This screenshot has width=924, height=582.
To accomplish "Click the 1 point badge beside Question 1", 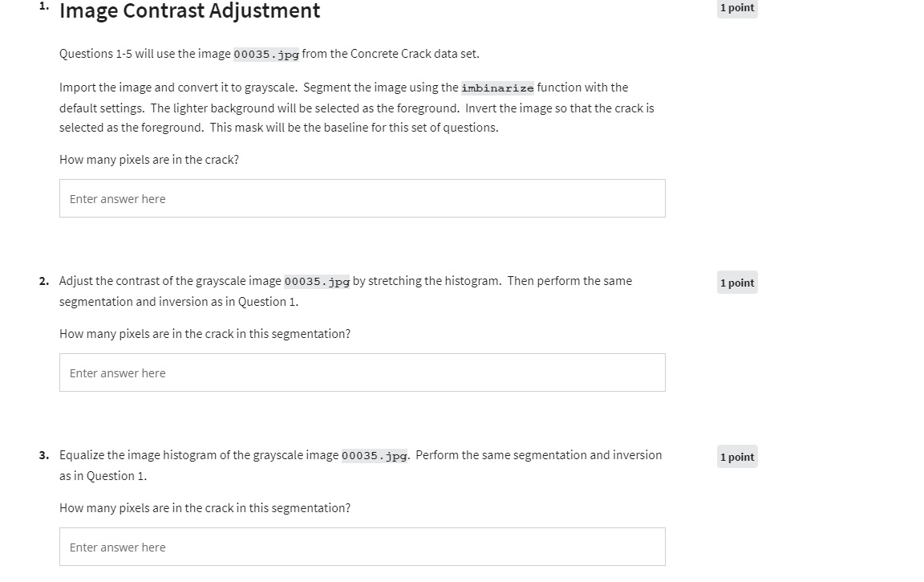I will click(736, 7).
